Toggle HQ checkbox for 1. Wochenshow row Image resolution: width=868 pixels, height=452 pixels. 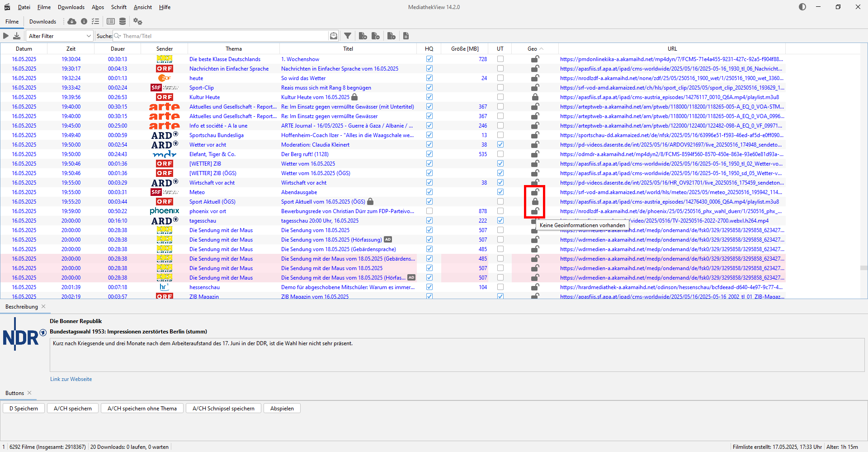(x=429, y=59)
